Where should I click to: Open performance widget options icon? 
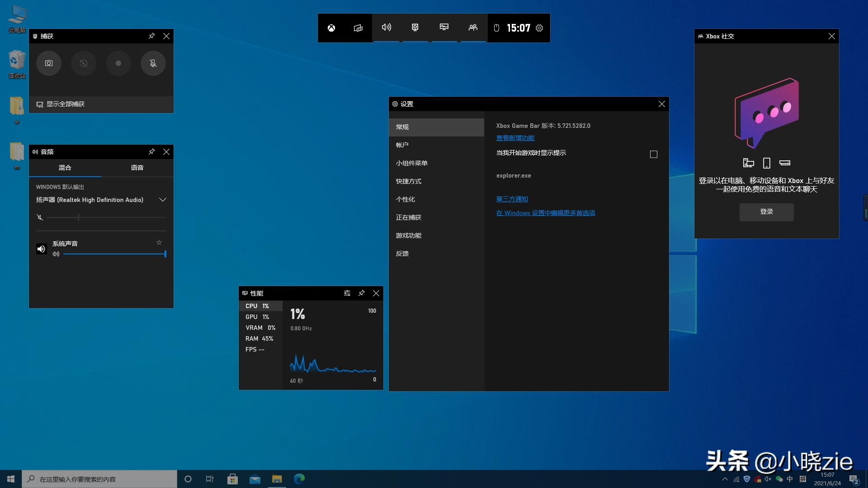(347, 293)
